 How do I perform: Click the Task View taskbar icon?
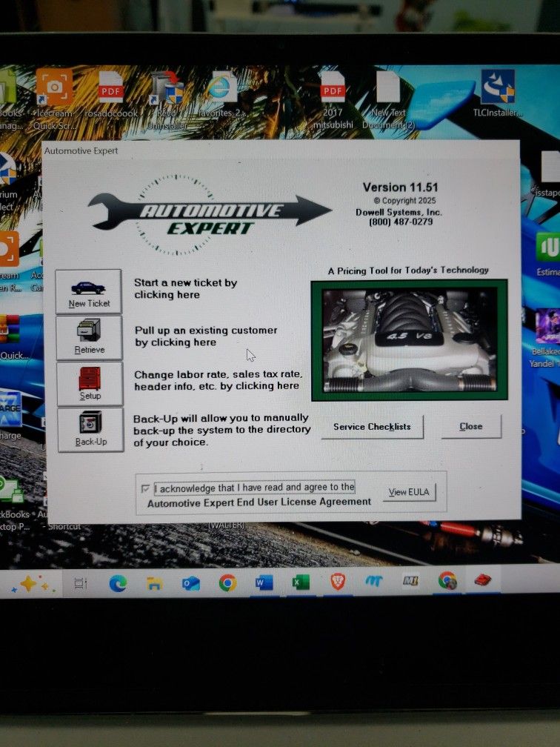[x=81, y=583]
